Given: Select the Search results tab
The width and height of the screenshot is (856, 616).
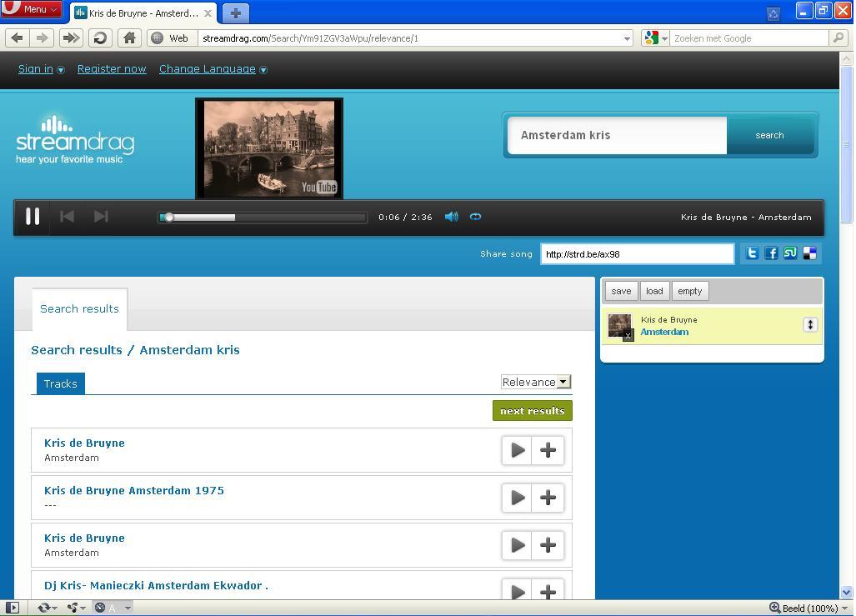Looking at the screenshot, I should point(79,308).
